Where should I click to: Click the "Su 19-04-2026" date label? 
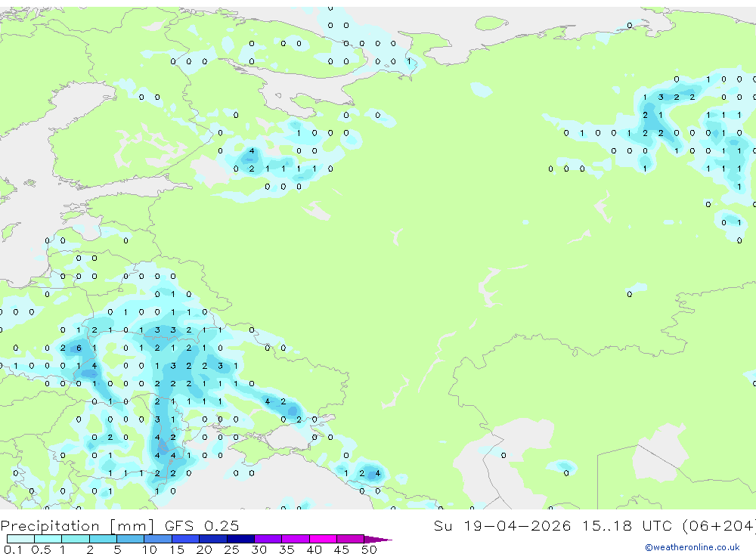pyautogui.click(x=503, y=525)
